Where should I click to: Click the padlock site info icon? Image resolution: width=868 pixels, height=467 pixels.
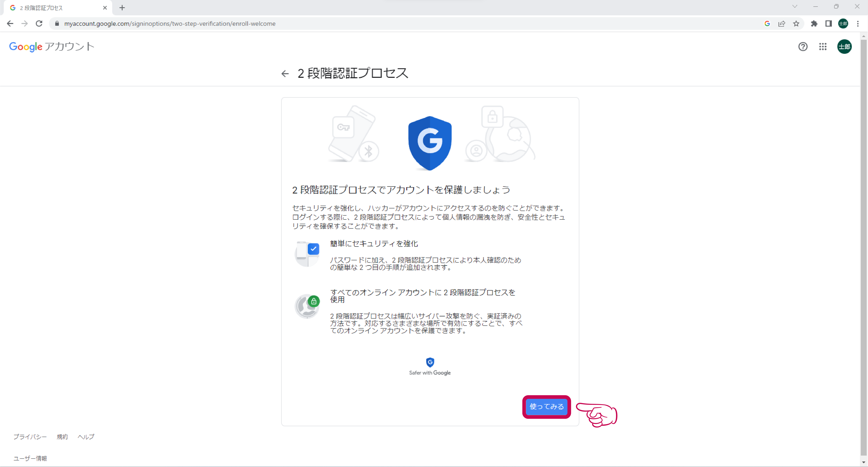pos(57,24)
